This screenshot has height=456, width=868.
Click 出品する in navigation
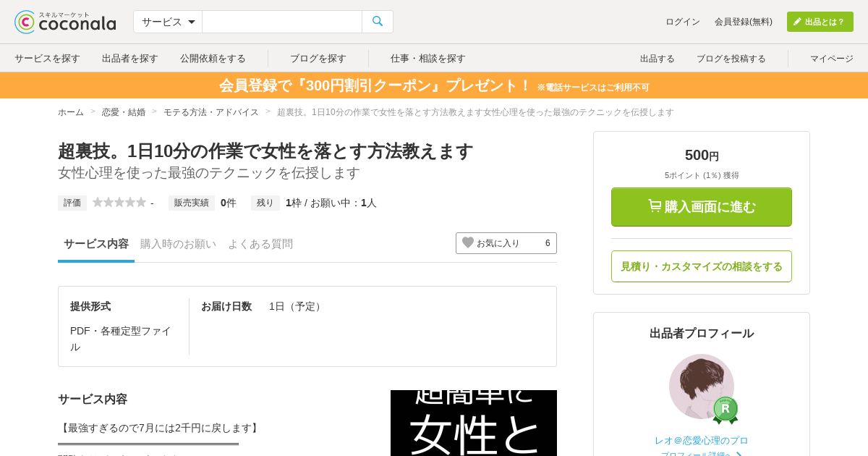658,59
